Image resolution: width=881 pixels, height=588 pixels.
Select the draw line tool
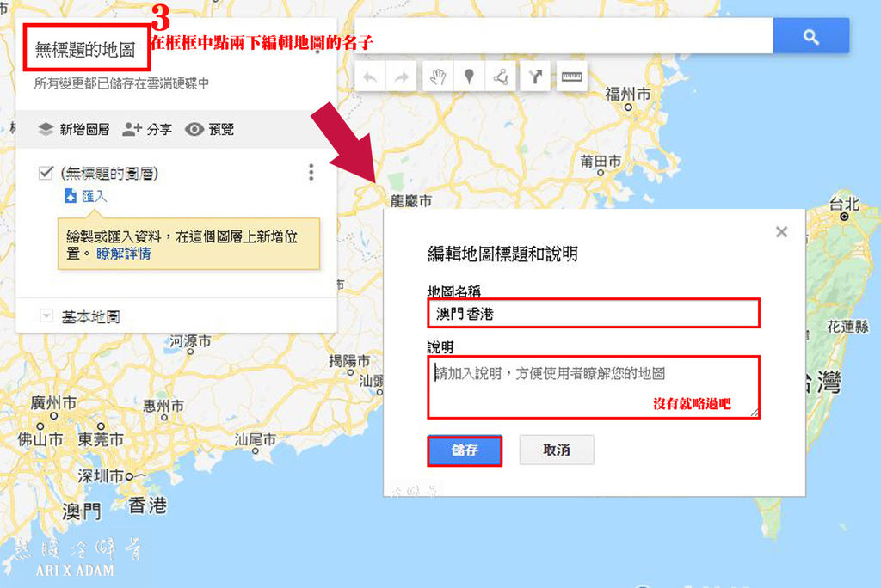tap(501, 77)
